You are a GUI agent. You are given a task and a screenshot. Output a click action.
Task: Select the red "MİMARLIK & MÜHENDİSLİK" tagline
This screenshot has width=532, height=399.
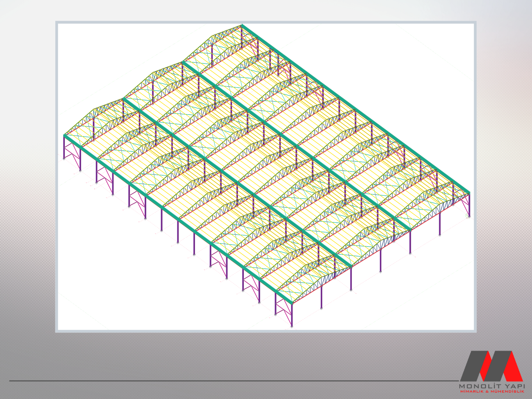click(x=492, y=391)
